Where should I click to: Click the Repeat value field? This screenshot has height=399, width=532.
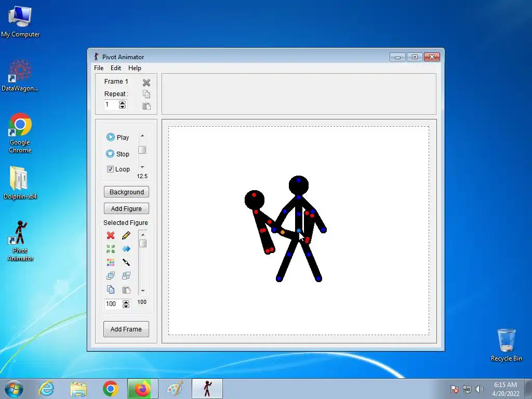(x=111, y=104)
